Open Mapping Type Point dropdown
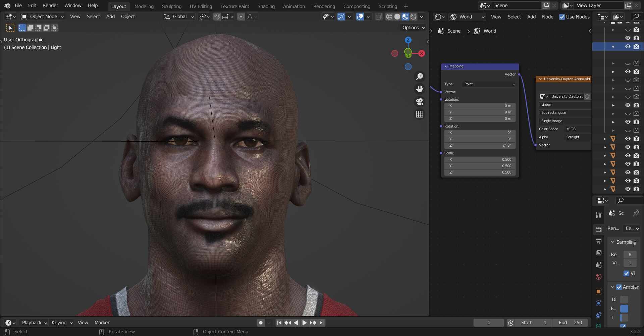The height and width of the screenshot is (336, 644). click(489, 84)
